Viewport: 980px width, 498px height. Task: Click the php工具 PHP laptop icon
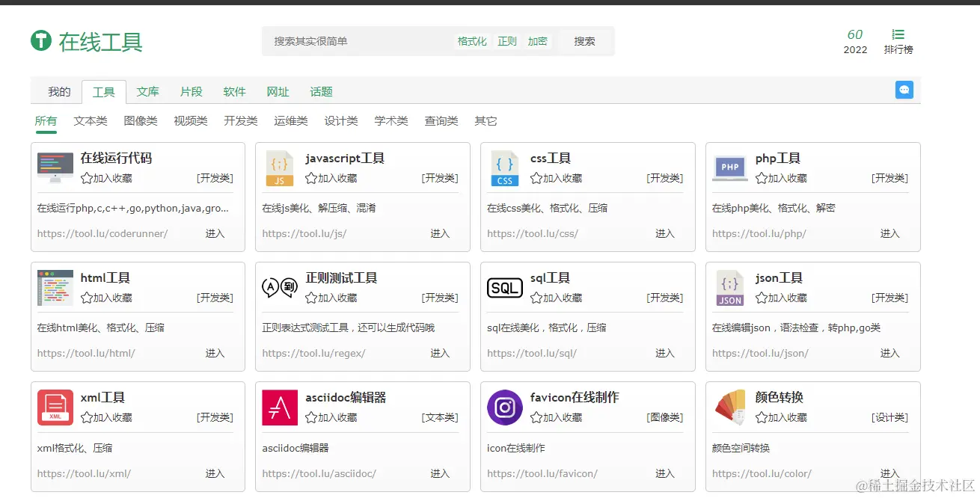coord(730,168)
